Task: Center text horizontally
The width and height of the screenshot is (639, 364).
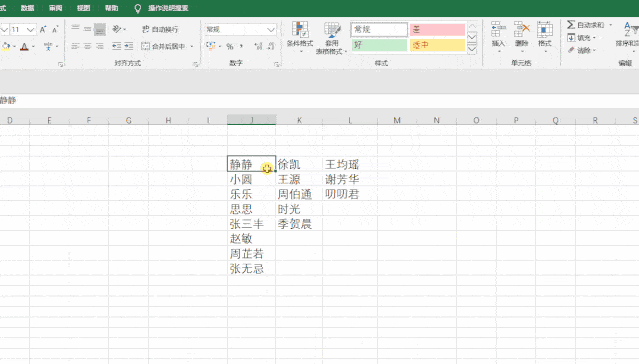Action: click(87, 46)
